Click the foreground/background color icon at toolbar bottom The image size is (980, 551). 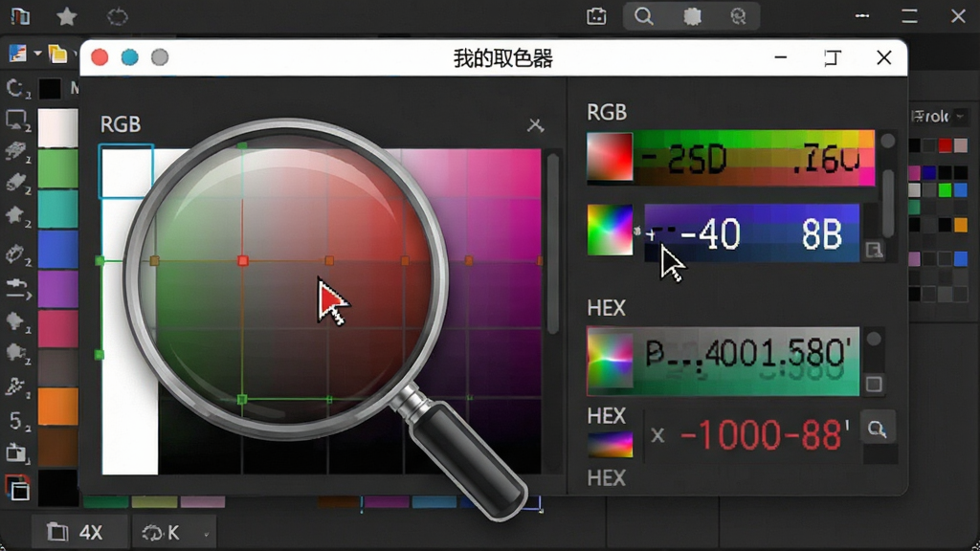[17, 488]
